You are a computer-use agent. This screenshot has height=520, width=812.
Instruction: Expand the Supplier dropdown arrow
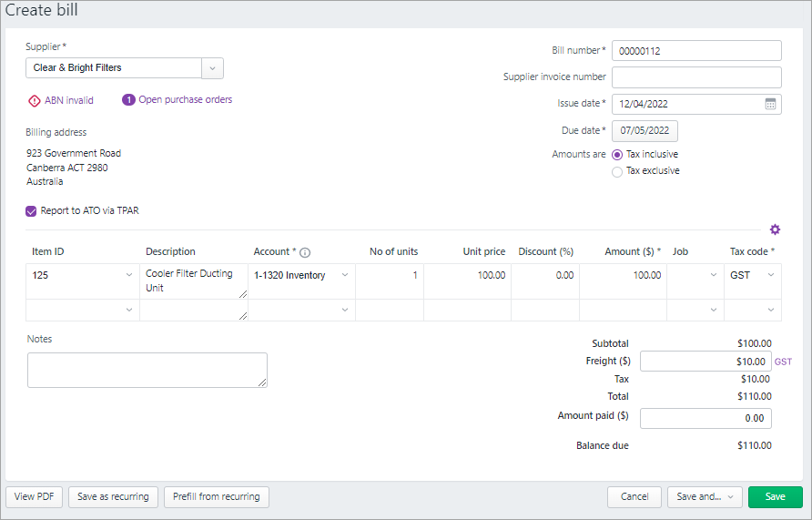[212, 68]
